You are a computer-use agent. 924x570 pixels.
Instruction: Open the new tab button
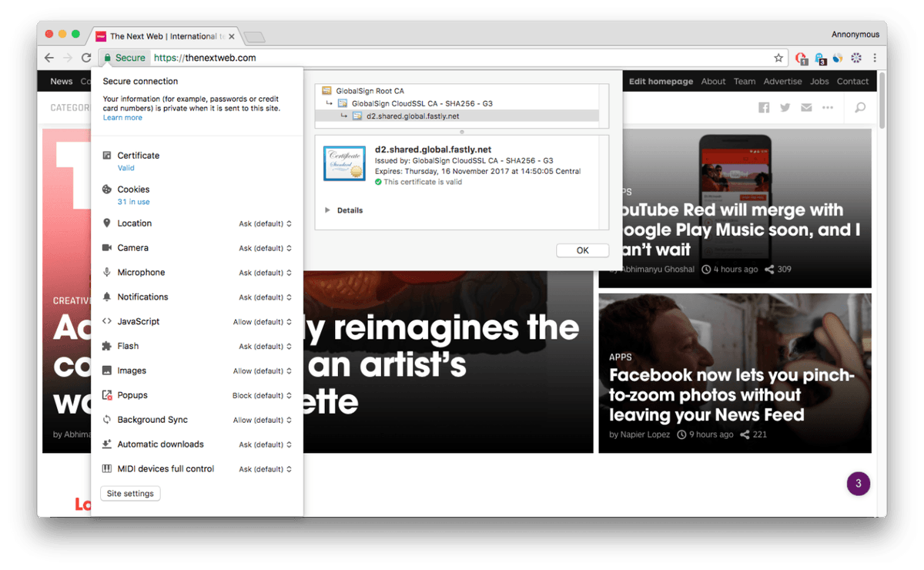(254, 36)
